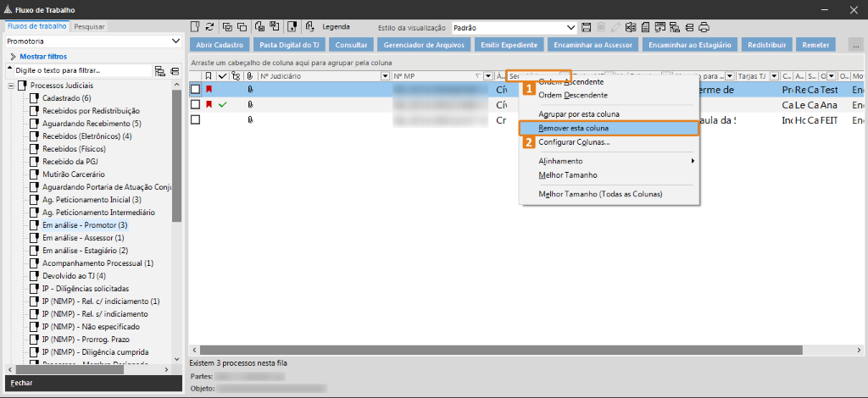Choose Ordem Descendente in context menu

[x=609, y=95]
